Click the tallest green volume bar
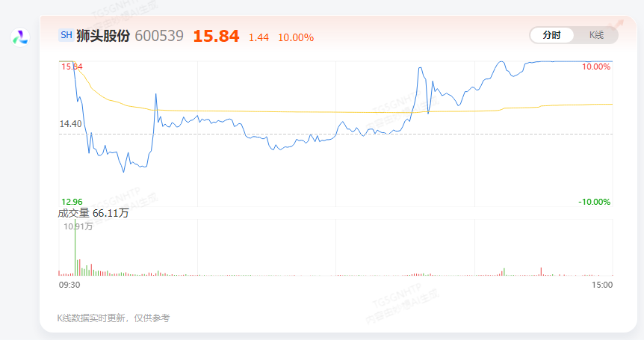644x340 pixels. [x=75, y=247]
